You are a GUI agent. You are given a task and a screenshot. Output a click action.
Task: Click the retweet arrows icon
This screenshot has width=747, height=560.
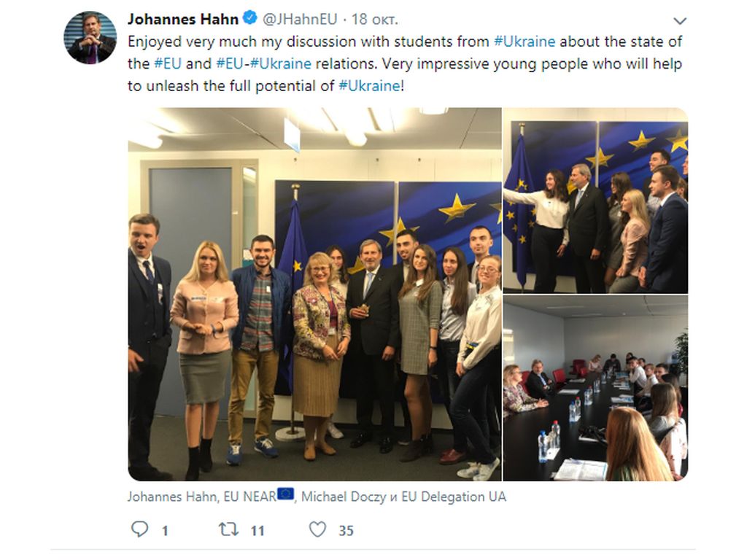coord(228,529)
